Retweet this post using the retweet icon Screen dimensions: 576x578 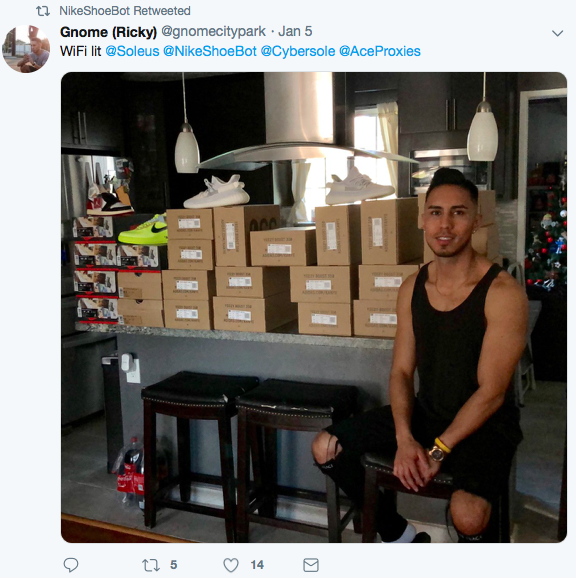pyautogui.click(x=150, y=565)
